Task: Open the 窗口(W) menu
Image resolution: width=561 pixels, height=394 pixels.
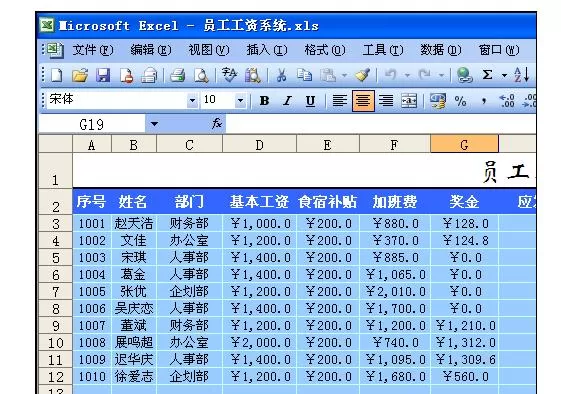Action: (499, 50)
